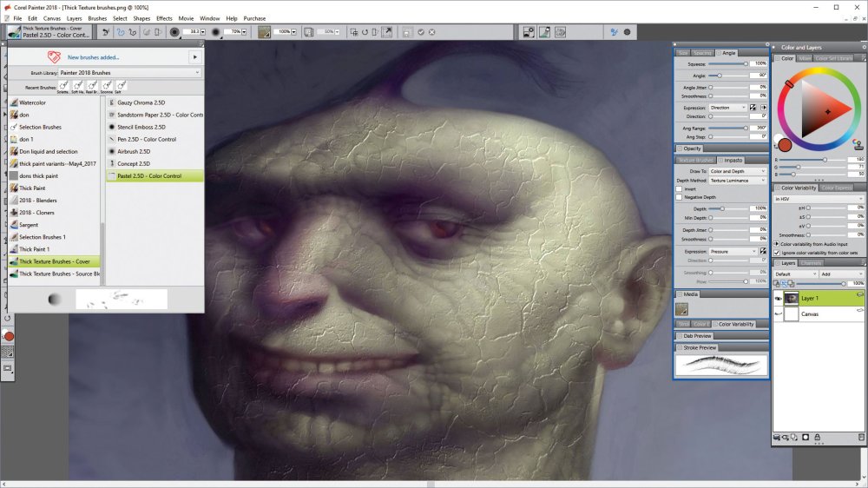The image size is (868, 488).
Task: Click the freehand stroke icon in the property bar
Action: click(121, 32)
